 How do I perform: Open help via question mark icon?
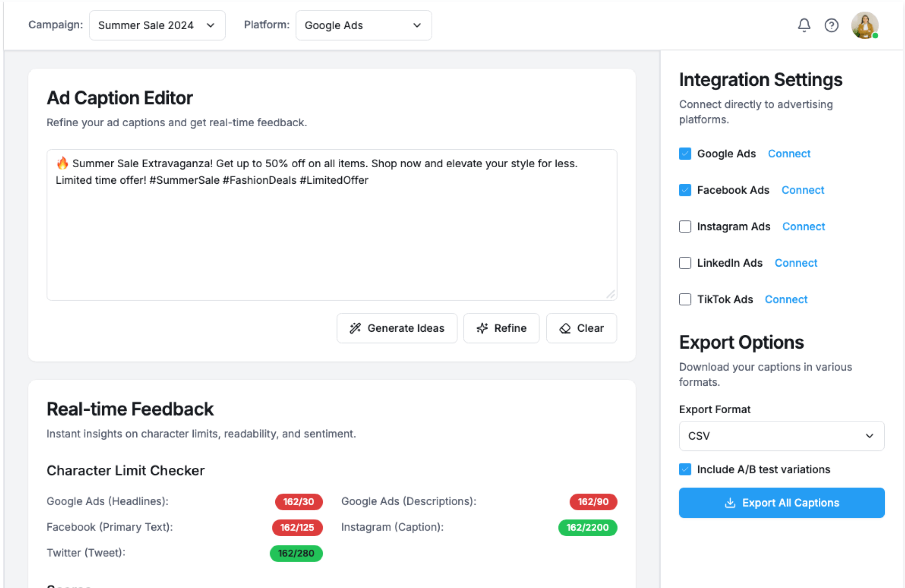(831, 25)
